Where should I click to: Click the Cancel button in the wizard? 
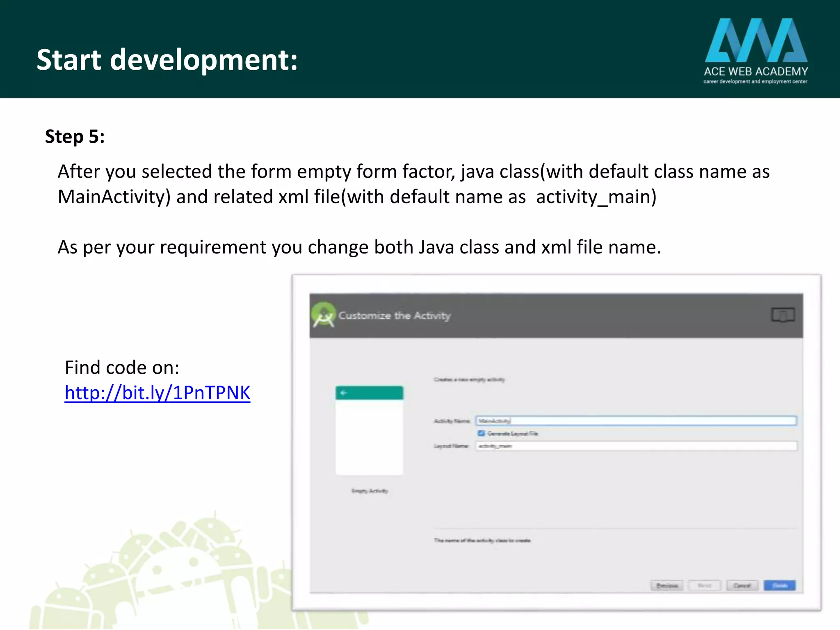[742, 586]
